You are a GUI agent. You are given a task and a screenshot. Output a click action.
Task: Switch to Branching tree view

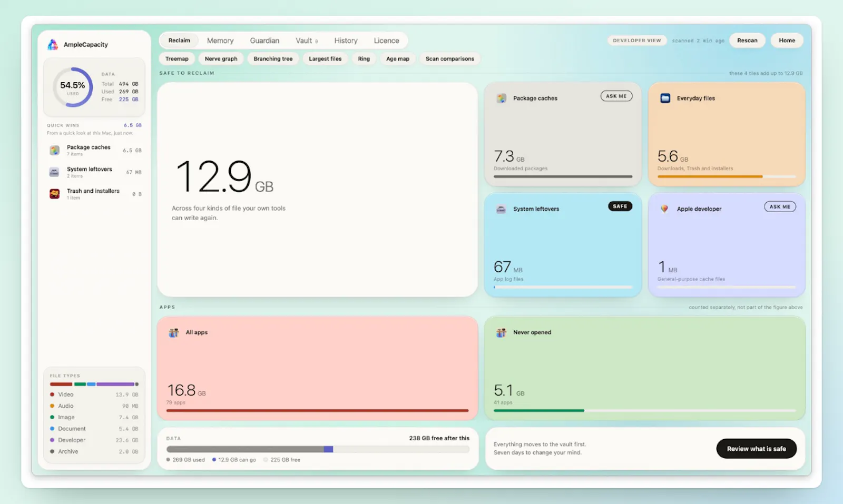tap(273, 59)
